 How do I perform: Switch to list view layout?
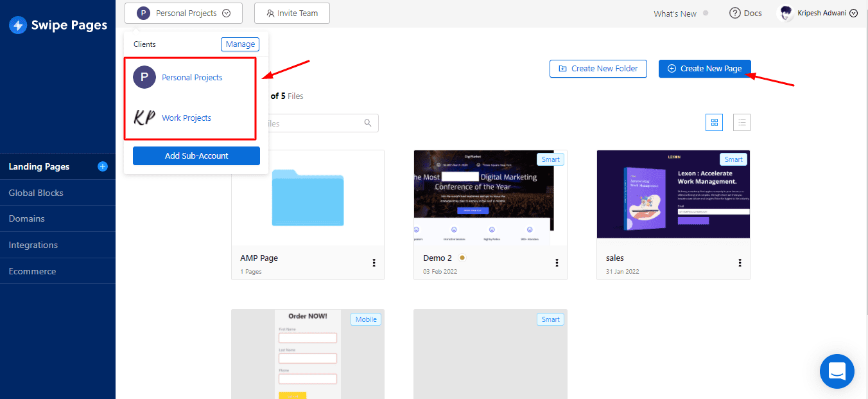(x=742, y=122)
